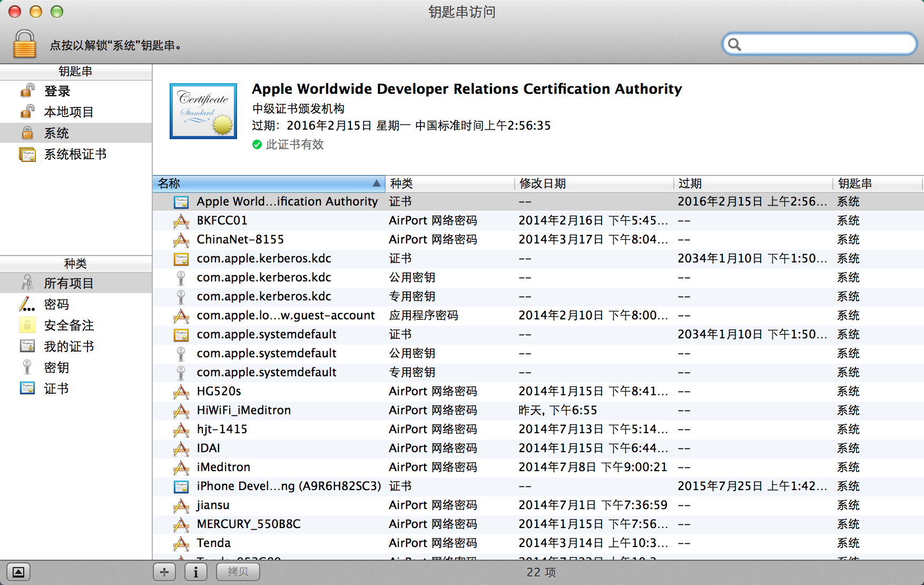Click the com.apple.kerberos.kdc 公用密钥 key icon
The width and height of the screenshot is (924, 585).
point(181,278)
